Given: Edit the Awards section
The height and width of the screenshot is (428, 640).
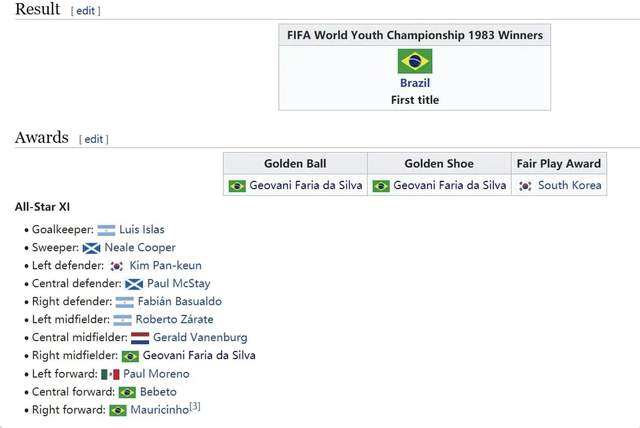Looking at the screenshot, I should [x=93, y=139].
